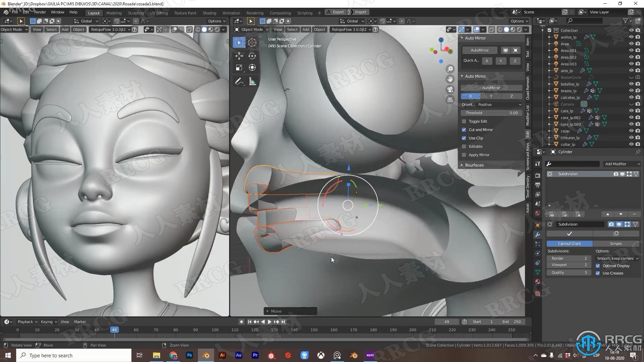Viewport: 644px width, 362px height.
Task: Toggle Use Clip checkbox
Action: click(x=464, y=137)
